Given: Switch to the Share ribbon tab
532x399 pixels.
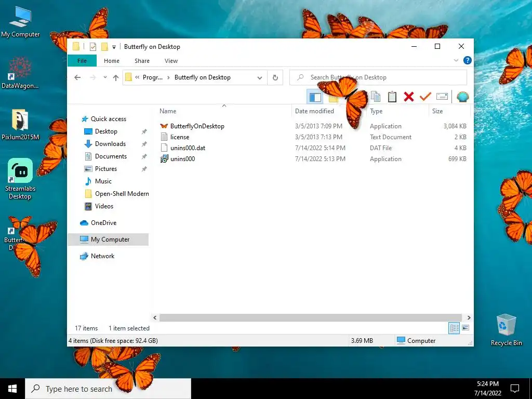Looking at the screenshot, I should (x=142, y=61).
